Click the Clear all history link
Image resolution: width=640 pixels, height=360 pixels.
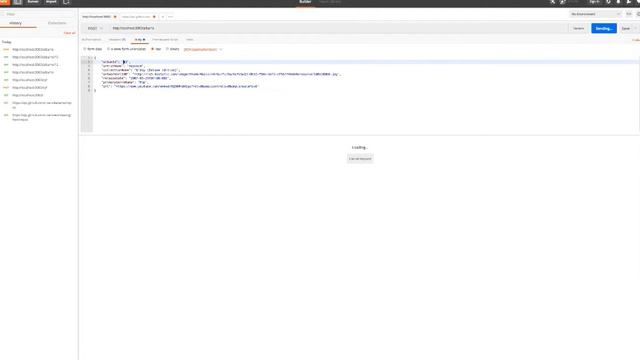pos(69,33)
